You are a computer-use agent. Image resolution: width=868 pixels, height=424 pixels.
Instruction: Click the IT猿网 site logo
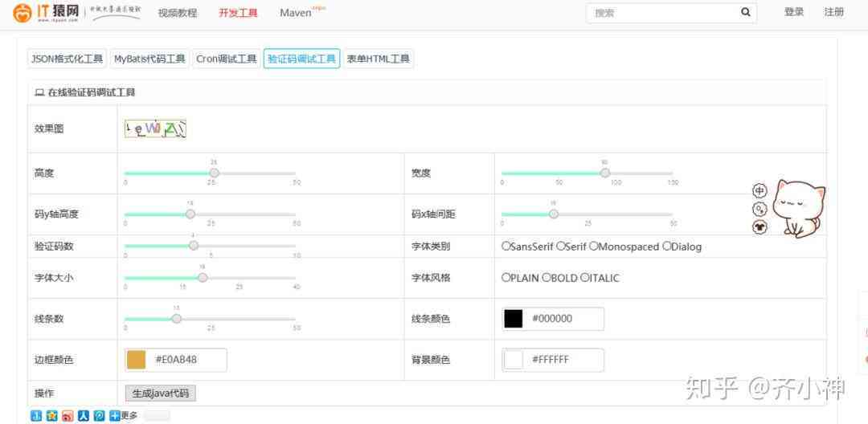[x=47, y=13]
